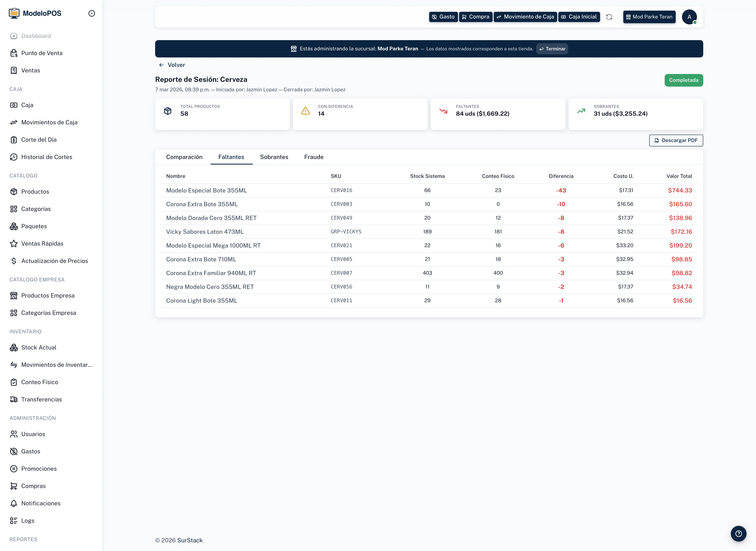The width and height of the screenshot is (756, 551).
Task: Select Usuarios in the sidebar
Action: click(33, 434)
